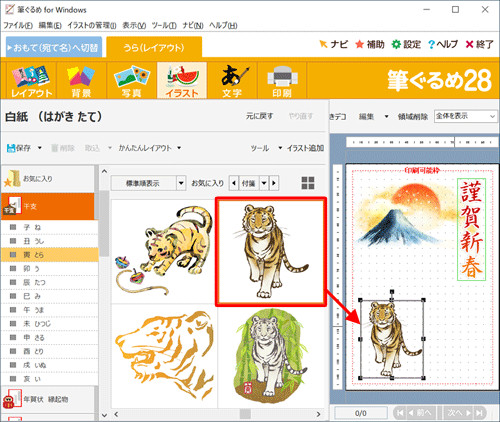Screen dimensions: 500x422
Task: Open 取込 dropdown arrow
Action: tap(110, 148)
